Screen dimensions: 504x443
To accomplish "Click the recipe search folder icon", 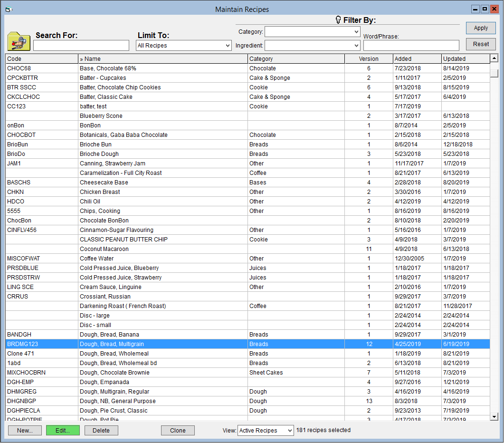I will tap(19, 41).
